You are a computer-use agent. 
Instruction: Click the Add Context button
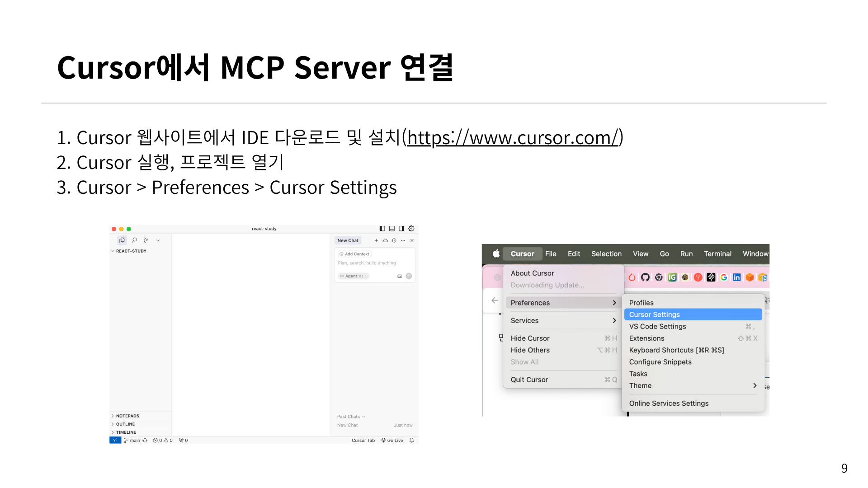tap(355, 254)
